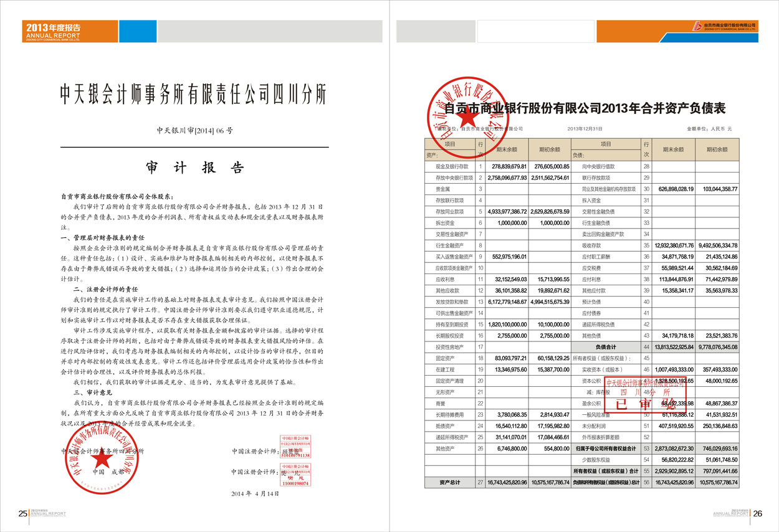Image resolution: width=779 pixels, height=532 pixels.
Task: Click the bank logo at top right
Action: coord(725,26)
